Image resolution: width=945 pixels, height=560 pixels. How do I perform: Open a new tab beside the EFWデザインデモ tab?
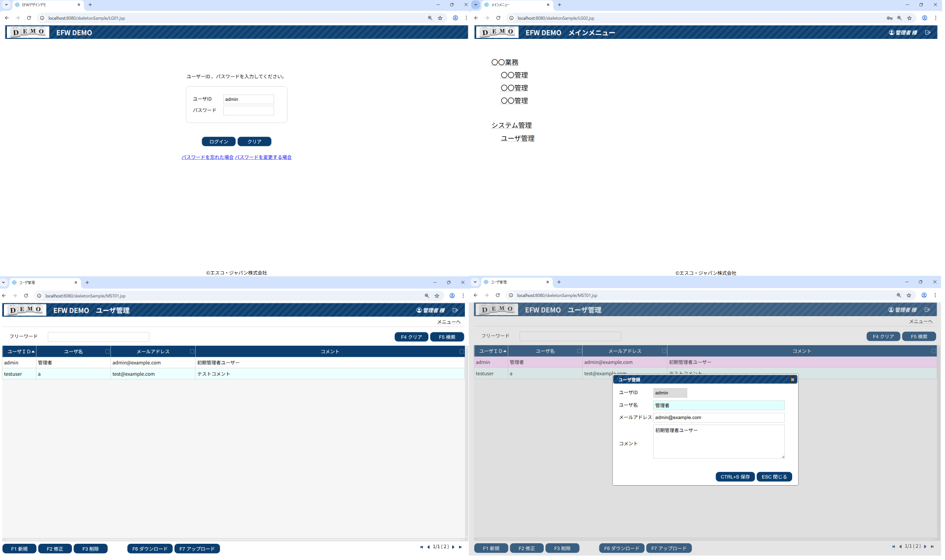click(90, 4)
